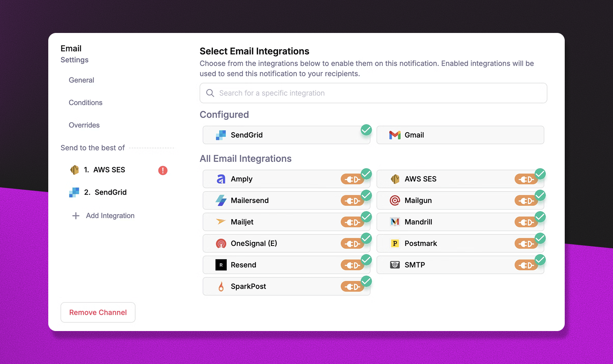This screenshot has width=613, height=364.
Task: Click the Mailgun plug connector icon
Action: tap(526, 201)
